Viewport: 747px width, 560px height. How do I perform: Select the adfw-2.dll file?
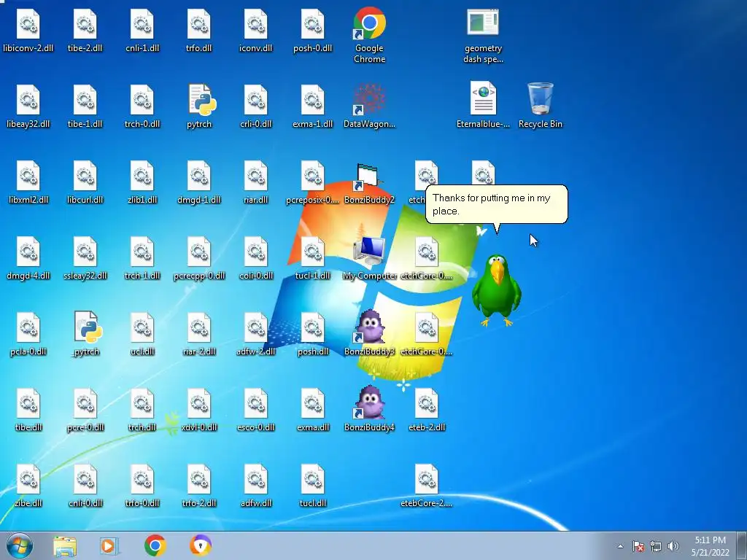(256, 334)
